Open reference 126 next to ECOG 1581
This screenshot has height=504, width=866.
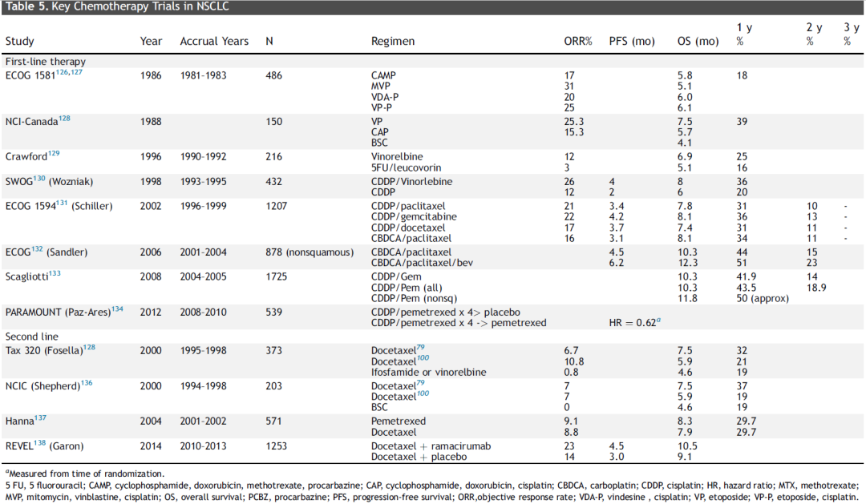point(61,72)
